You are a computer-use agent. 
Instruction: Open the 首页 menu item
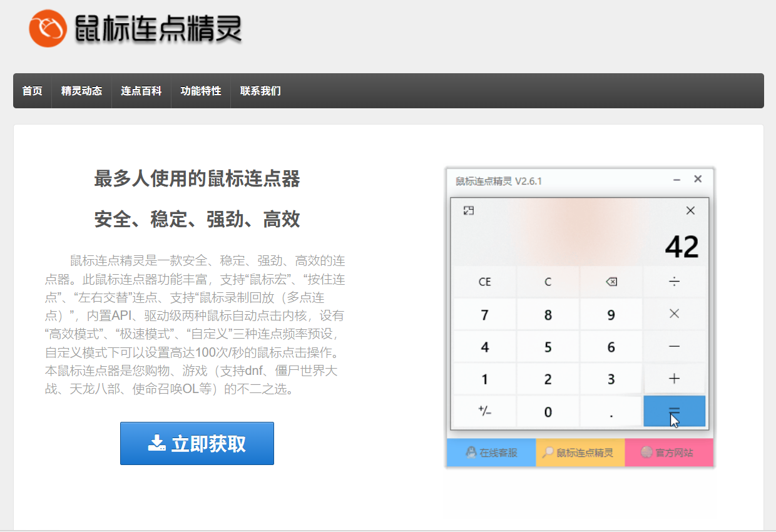click(x=33, y=91)
